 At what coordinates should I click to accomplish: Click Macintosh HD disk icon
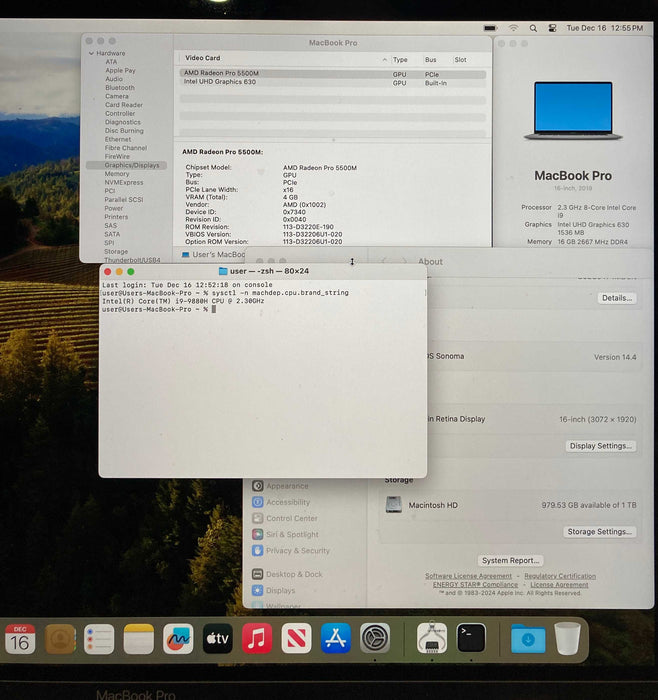click(394, 505)
